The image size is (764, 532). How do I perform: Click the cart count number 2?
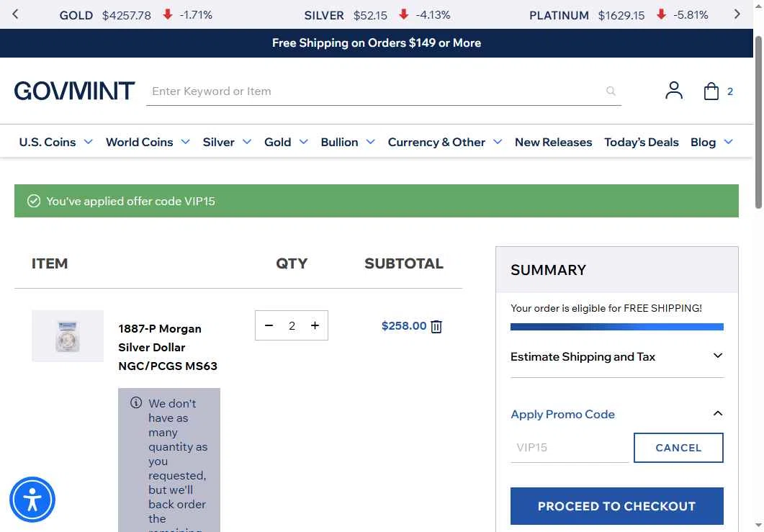pos(730,91)
